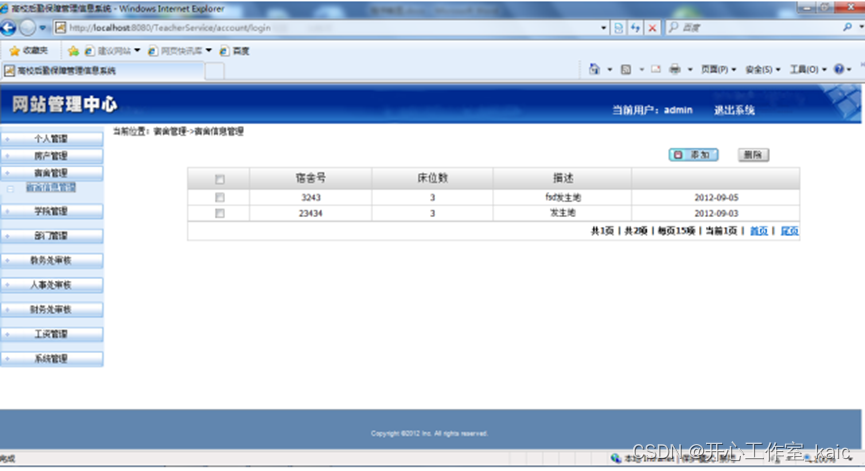This screenshot has width=865, height=471.
Task: Click the date 2012-09-03 cell
Action: [716, 213]
